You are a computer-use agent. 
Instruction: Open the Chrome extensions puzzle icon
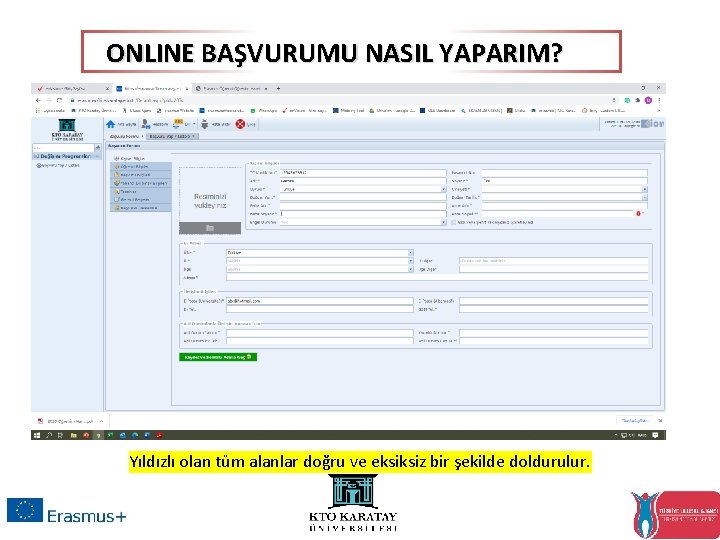coord(637,100)
